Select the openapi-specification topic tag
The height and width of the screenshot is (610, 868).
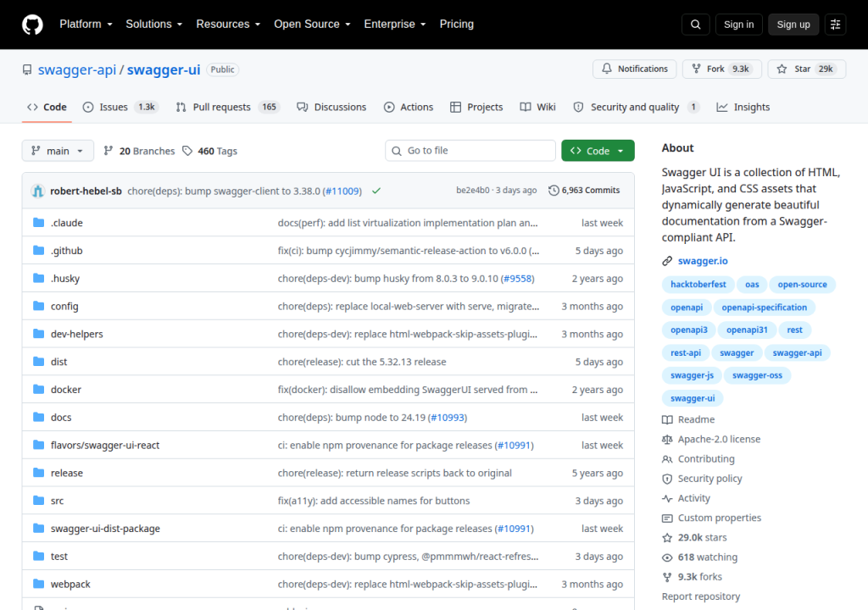pos(764,308)
